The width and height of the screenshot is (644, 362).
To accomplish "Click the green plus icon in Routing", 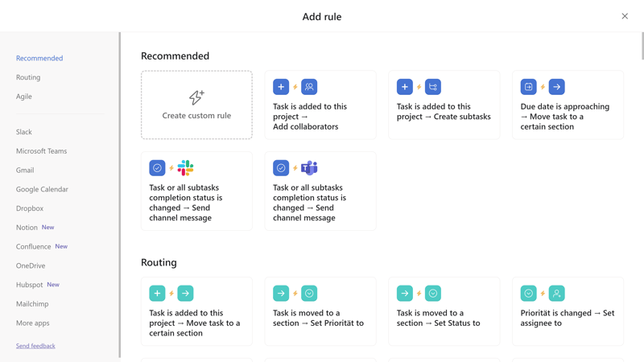I will pyautogui.click(x=157, y=293).
